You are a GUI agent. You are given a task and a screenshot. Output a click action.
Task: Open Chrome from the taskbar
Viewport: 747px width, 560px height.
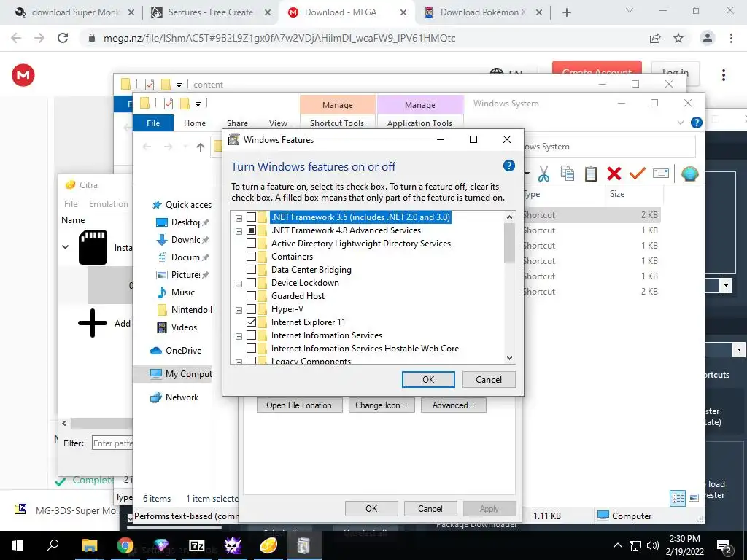(125, 545)
